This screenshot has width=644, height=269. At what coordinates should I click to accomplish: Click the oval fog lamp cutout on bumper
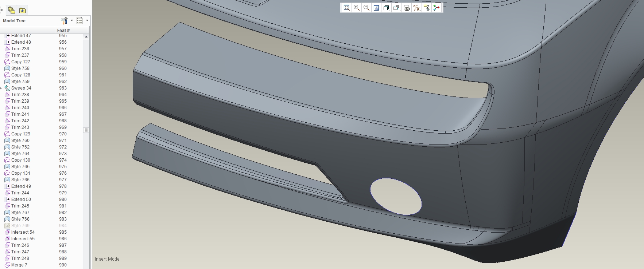396,196
